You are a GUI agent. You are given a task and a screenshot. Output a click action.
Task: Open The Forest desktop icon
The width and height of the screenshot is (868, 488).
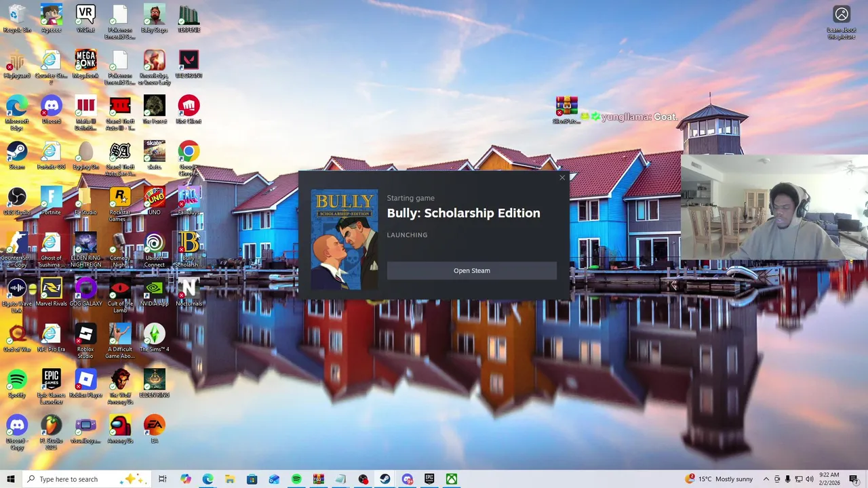pyautogui.click(x=155, y=109)
